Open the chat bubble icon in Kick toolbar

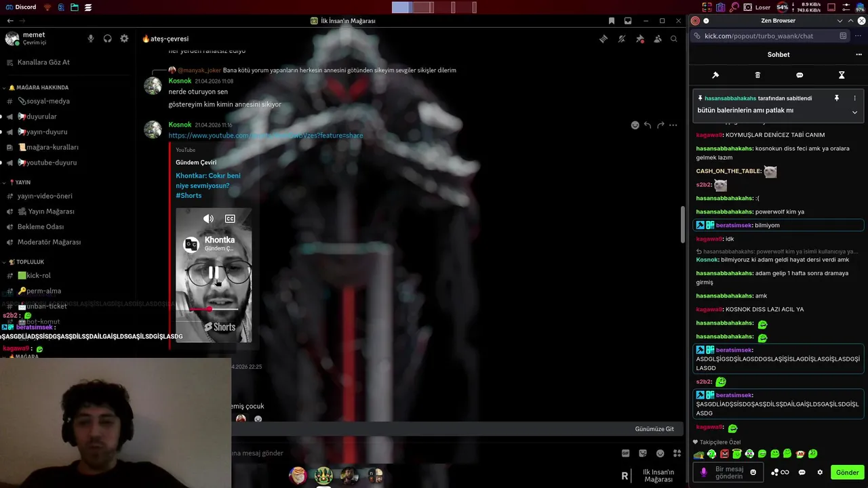pyautogui.click(x=800, y=75)
